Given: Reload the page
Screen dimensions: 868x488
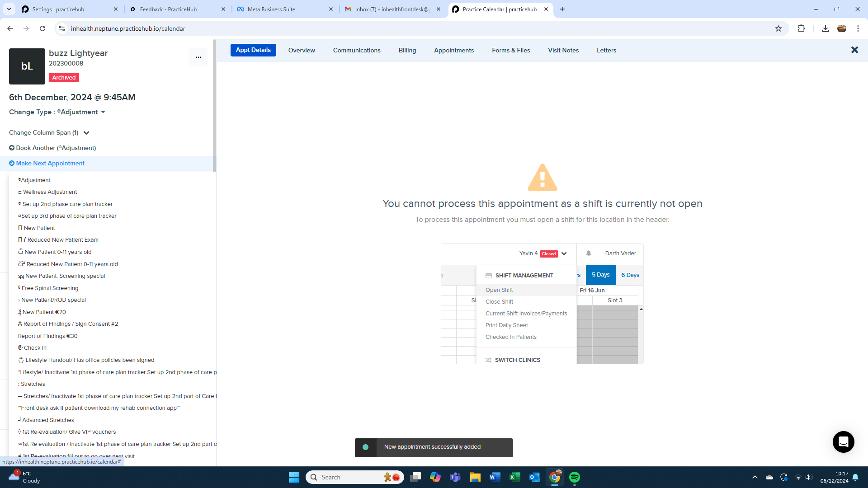Looking at the screenshot, I should pyautogui.click(x=42, y=28).
